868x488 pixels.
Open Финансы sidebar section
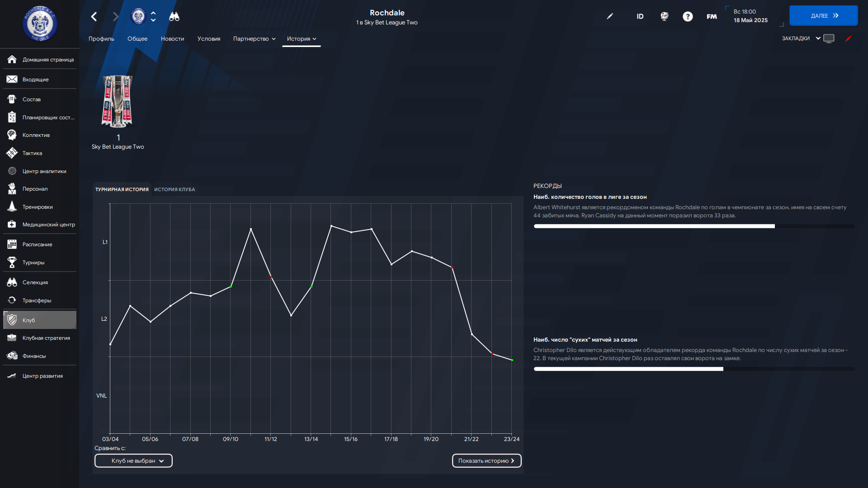[x=34, y=356]
